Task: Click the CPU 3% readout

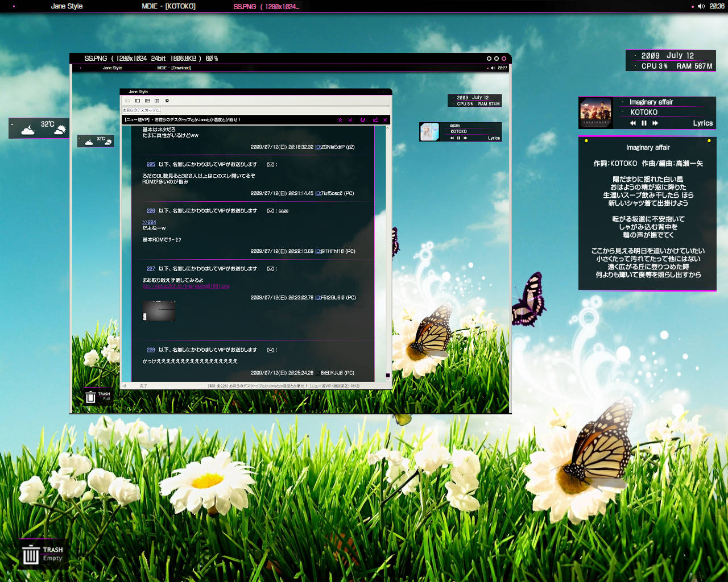Action: (654, 66)
